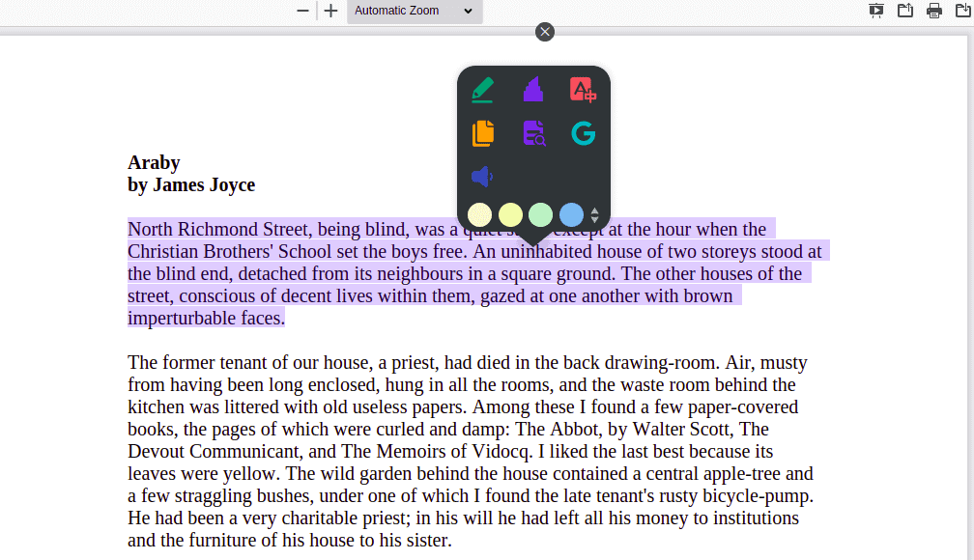974x560 pixels.
Task: Click the red add text annotation icon
Action: 583,90
